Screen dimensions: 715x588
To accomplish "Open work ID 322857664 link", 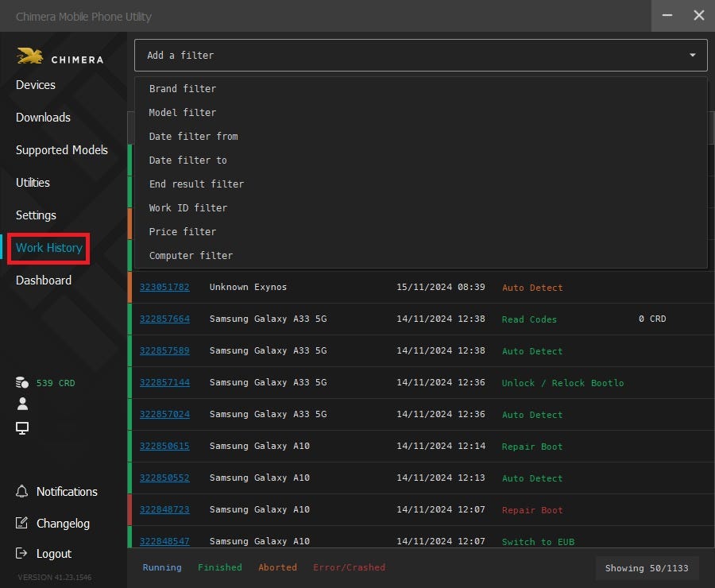I will [x=164, y=319].
